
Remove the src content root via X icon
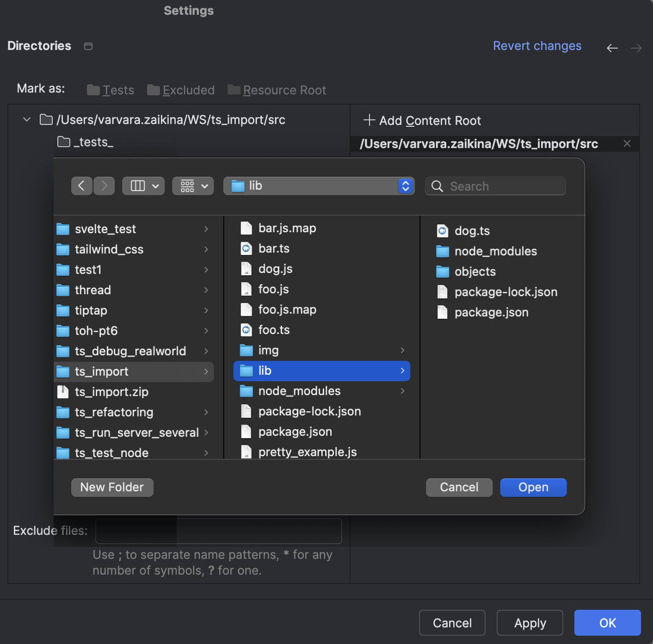click(627, 144)
